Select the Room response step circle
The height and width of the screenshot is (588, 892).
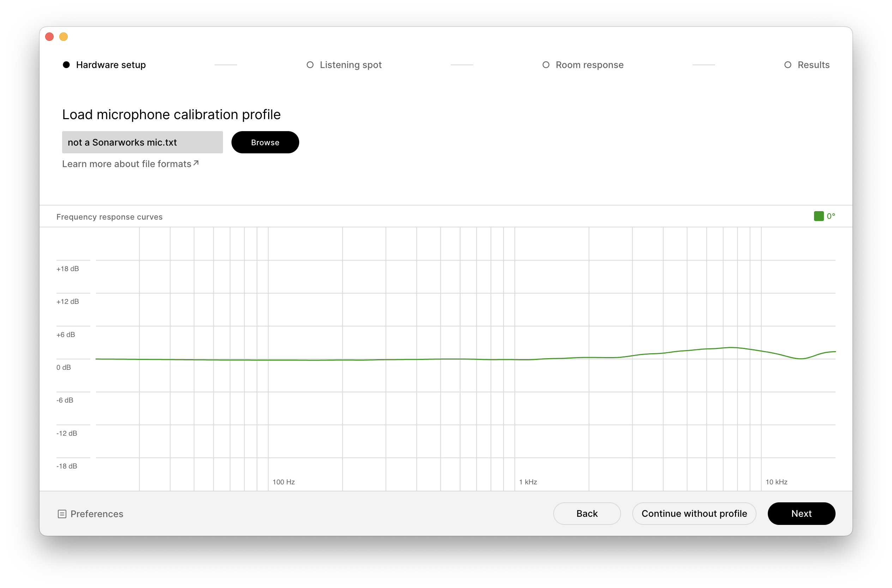[x=546, y=65]
